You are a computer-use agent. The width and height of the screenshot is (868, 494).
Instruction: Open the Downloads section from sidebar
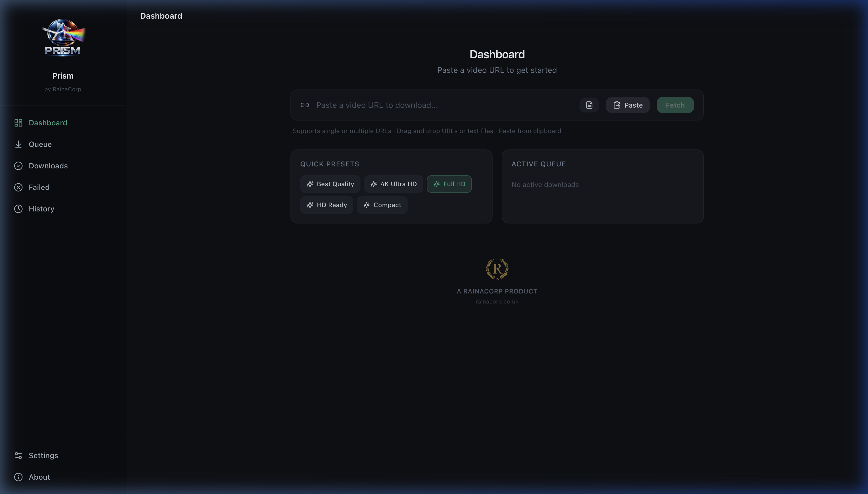[x=48, y=166]
